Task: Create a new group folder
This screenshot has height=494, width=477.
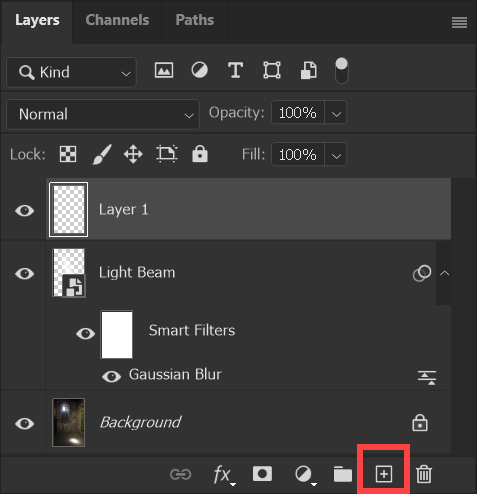Action: pos(343,474)
